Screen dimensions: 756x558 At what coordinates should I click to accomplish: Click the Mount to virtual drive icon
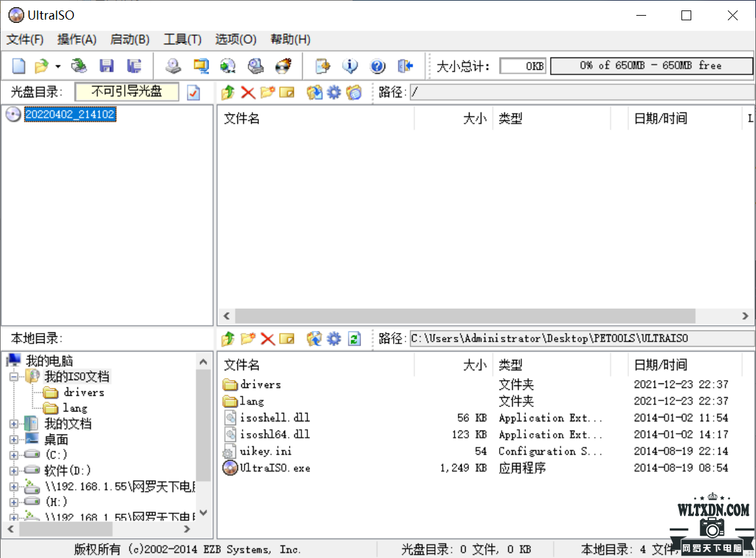pyautogui.click(x=256, y=65)
